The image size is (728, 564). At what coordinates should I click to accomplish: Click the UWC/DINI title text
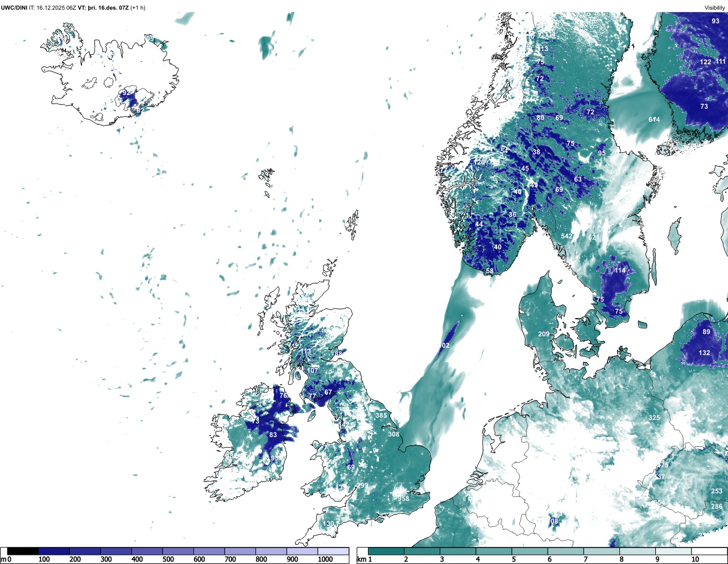[x=14, y=7]
